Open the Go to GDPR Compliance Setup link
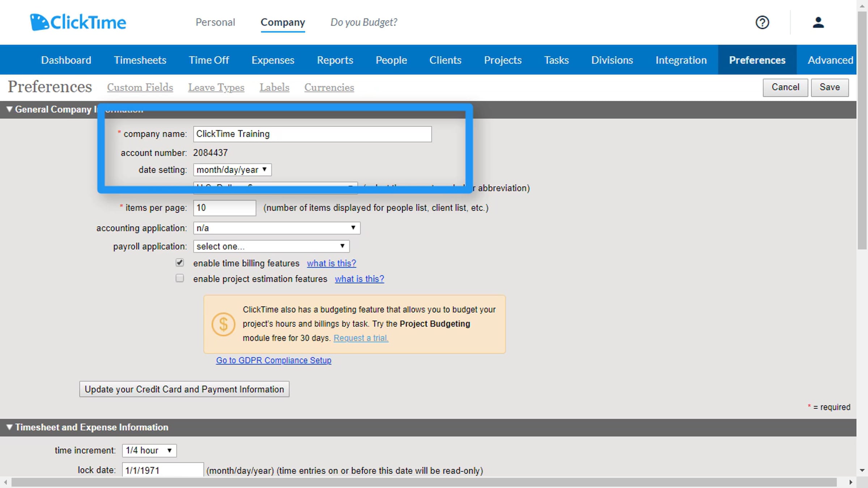Screen dimensions: 868x488 pyautogui.click(x=273, y=360)
